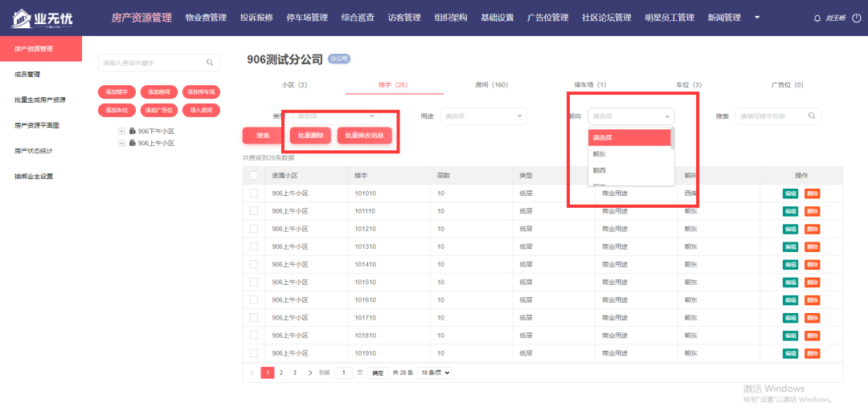Click the 添加停车场 button
Screen dimensions: 868x411
click(x=201, y=92)
